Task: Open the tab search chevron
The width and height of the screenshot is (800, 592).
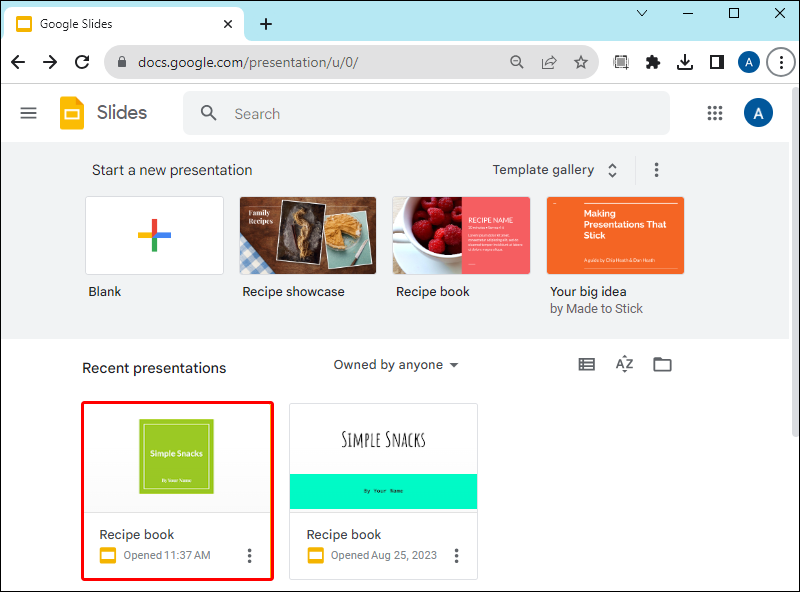Action: (642, 13)
